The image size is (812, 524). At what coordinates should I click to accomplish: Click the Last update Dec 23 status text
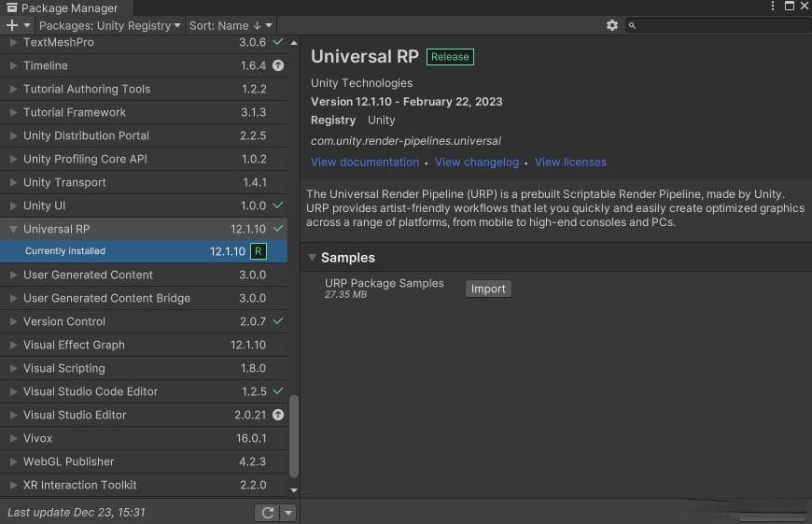[77, 512]
